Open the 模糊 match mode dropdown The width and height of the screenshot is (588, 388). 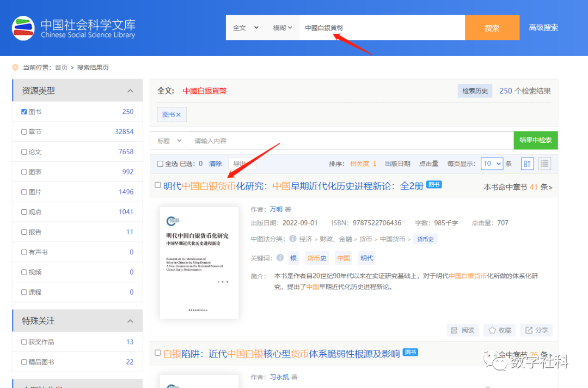283,28
